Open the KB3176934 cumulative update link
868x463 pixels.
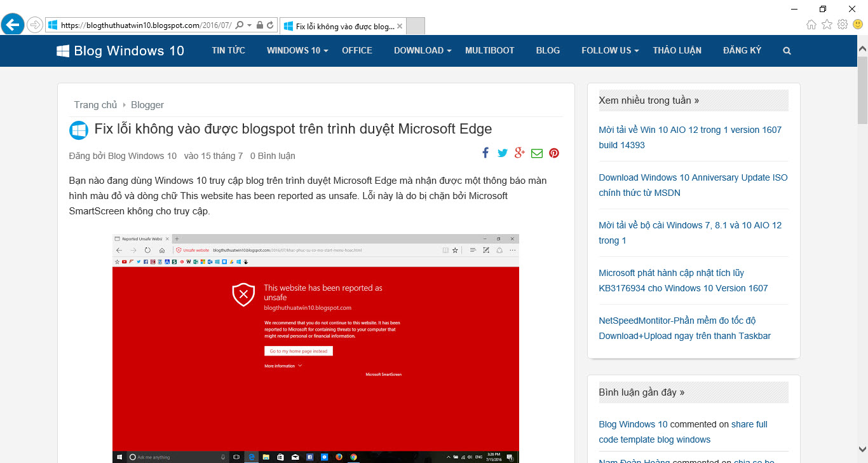coord(683,280)
